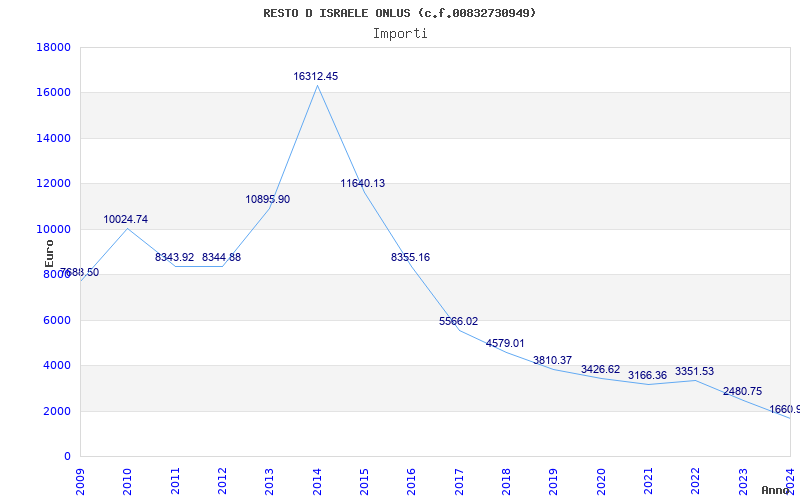
Task: Select year 2012 on the x-axis
Action: (x=222, y=482)
